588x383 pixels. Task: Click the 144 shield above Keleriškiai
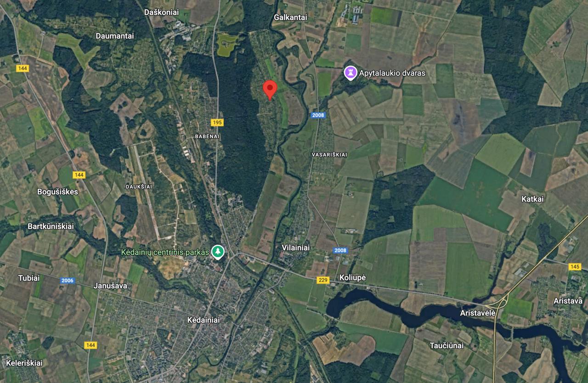tap(91, 345)
